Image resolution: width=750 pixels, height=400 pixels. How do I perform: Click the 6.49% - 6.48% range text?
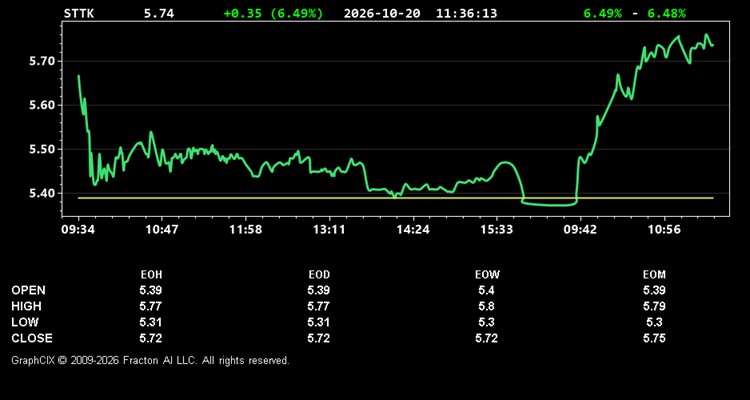(x=634, y=13)
